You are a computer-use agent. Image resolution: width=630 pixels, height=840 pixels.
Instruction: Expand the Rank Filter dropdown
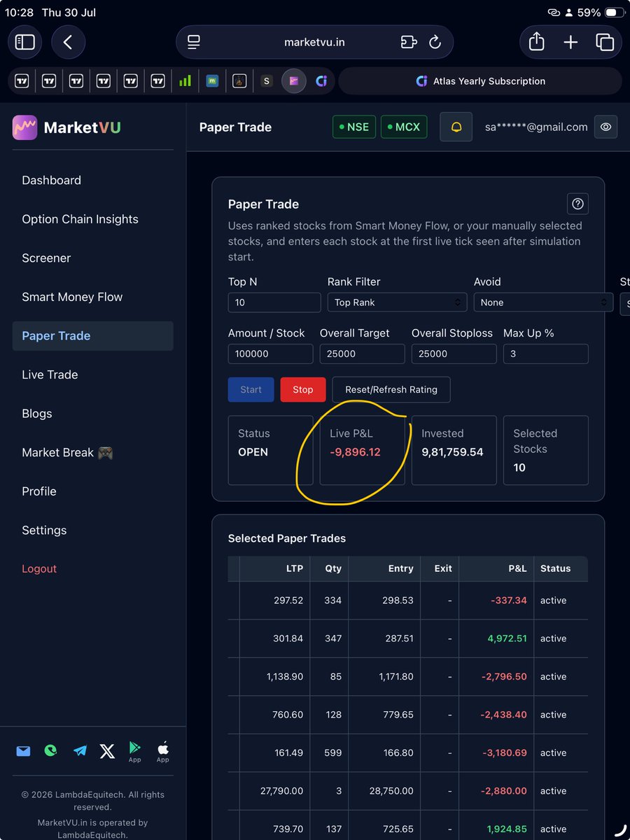click(397, 302)
